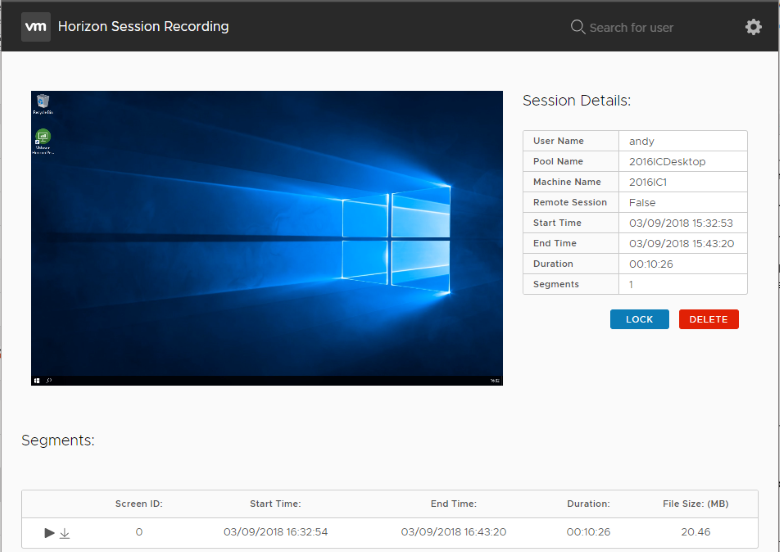The height and width of the screenshot is (552, 780).
Task: Click Start button in preview taskbar
Action: 37,380
